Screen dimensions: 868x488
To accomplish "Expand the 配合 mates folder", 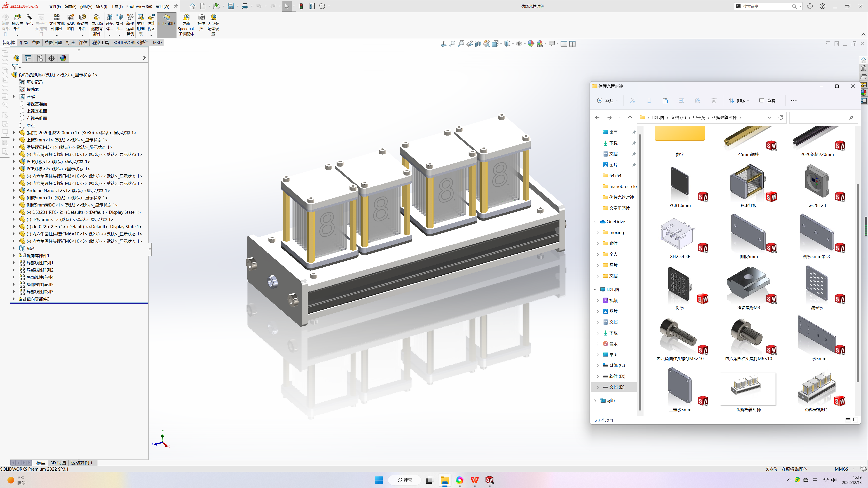I will pyautogui.click(x=14, y=248).
